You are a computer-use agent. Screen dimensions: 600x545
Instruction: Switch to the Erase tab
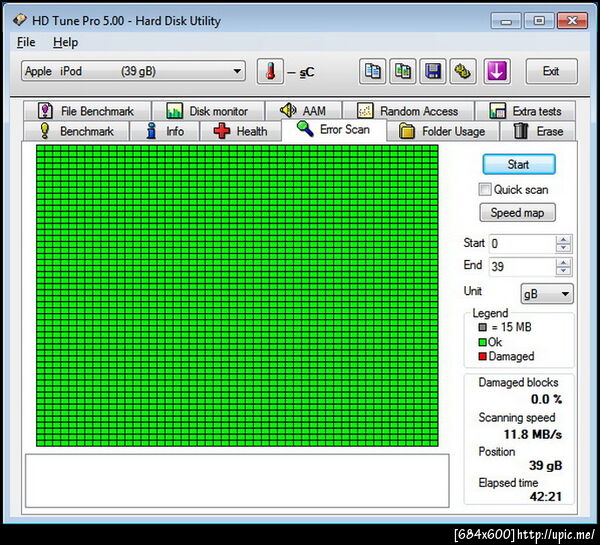point(538,131)
